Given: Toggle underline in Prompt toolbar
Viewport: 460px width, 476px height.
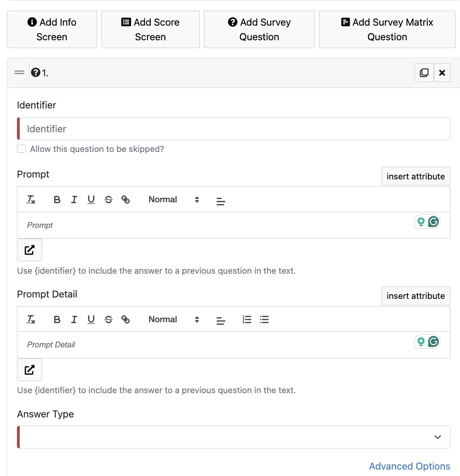Looking at the screenshot, I should 91,200.
